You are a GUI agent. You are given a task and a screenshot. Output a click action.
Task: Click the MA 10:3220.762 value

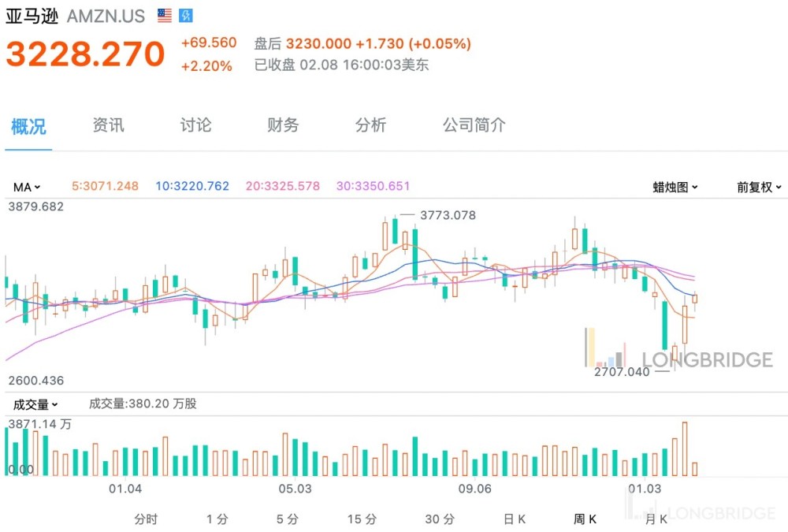tap(192, 186)
